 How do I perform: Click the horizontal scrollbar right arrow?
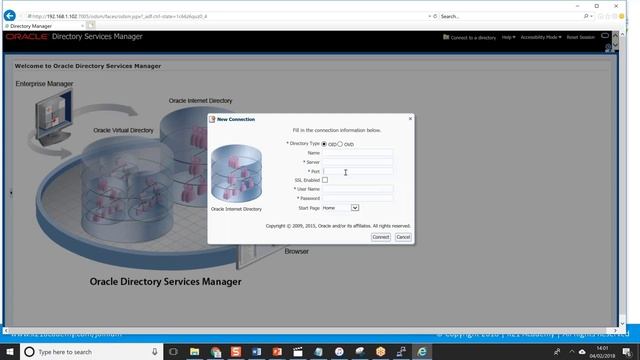(x=615, y=330)
